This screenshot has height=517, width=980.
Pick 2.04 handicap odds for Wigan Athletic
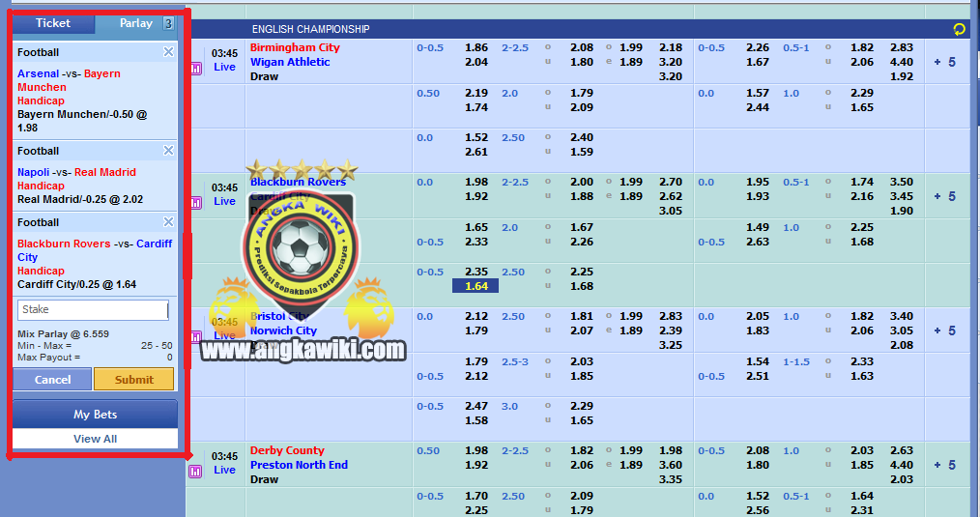pyautogui.click(x=476, y=62)
